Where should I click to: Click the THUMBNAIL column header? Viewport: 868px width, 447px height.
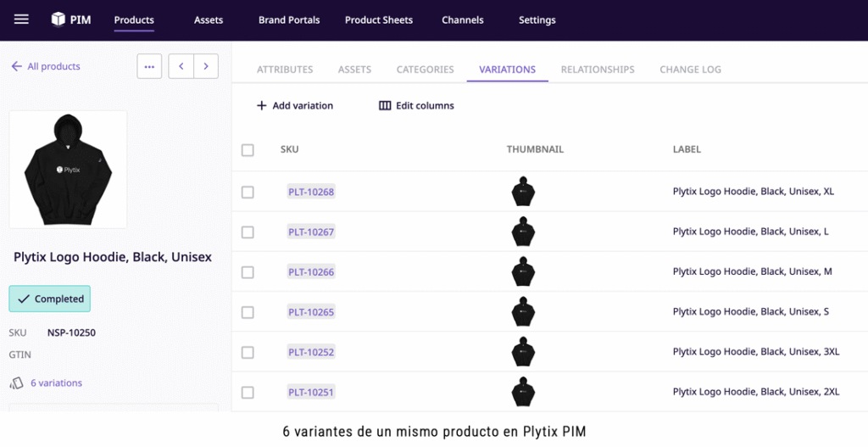click(536, 149)
